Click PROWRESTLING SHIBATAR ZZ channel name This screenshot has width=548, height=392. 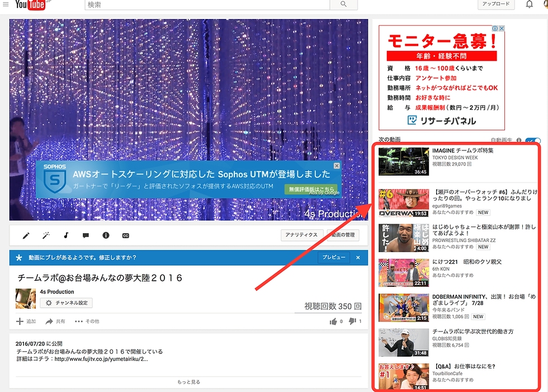point(464,240)
